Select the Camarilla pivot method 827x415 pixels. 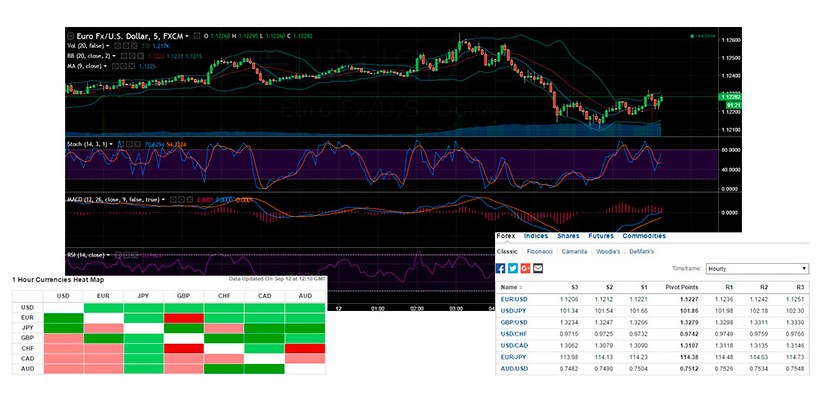(x=574, y=252)
